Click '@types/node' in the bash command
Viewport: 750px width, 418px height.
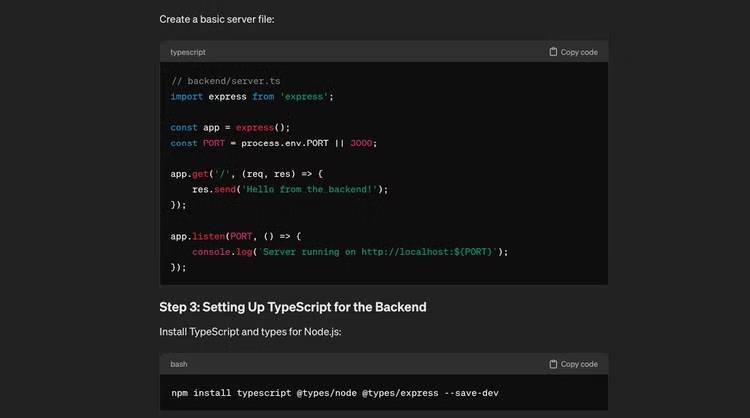327,393
